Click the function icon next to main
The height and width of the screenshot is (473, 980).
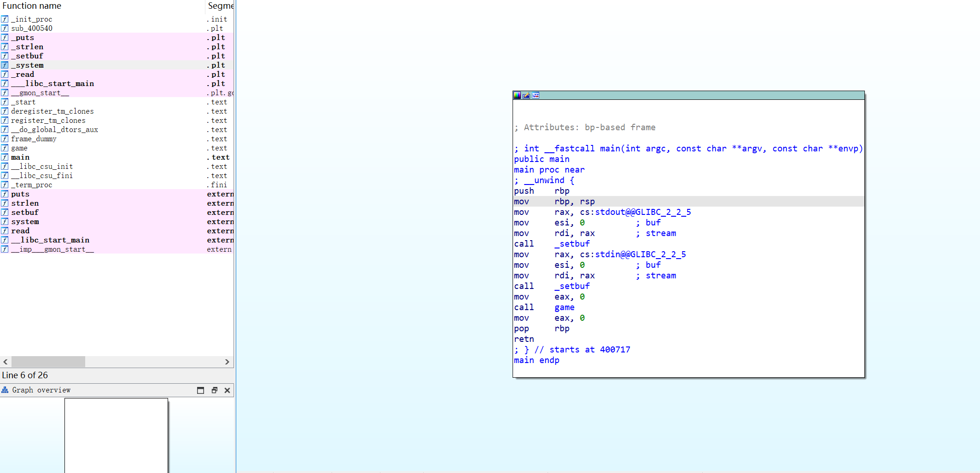(5, 157)
